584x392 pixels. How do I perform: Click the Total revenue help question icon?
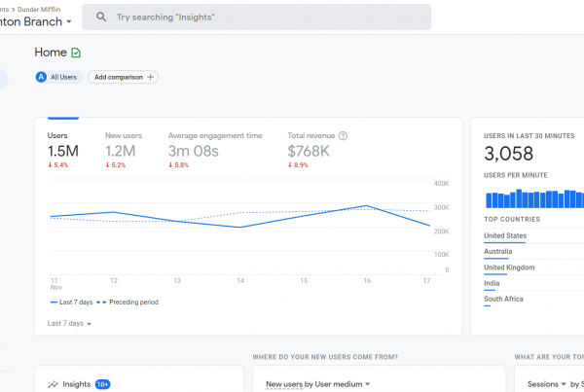click(343, 136)
